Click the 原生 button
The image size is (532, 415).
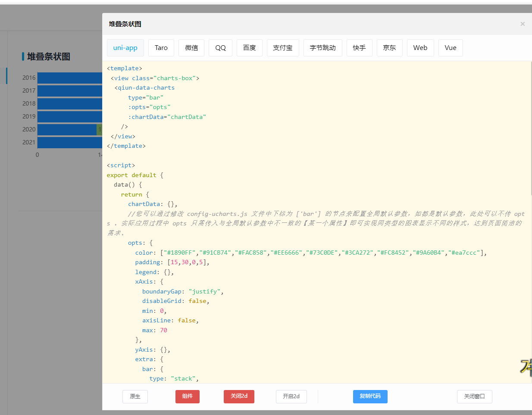135,396
